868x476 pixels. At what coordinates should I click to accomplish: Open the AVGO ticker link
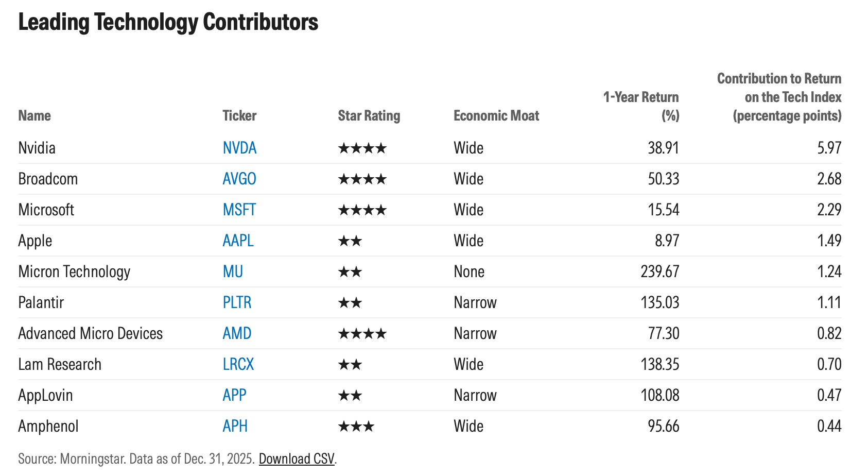(x=239, y=179)
